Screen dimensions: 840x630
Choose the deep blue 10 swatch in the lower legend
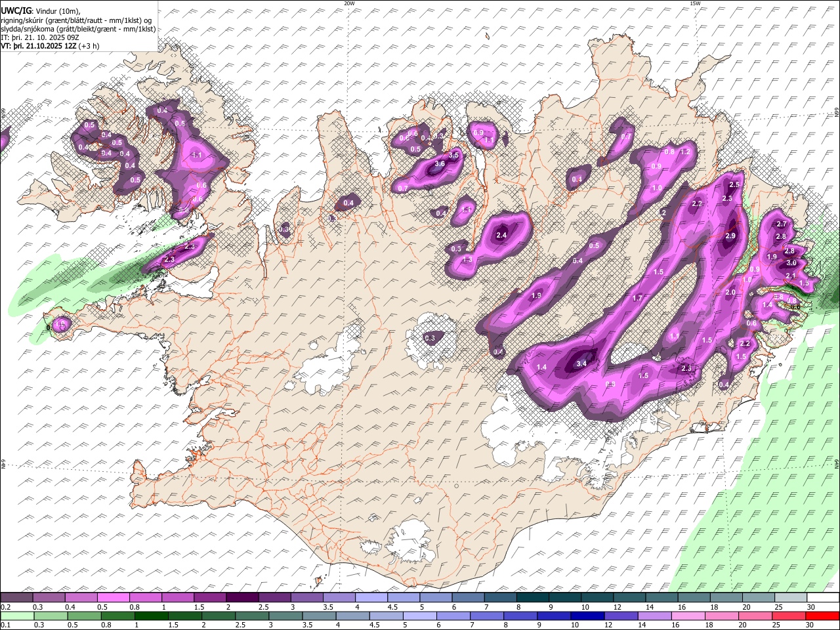click(587, 616)
